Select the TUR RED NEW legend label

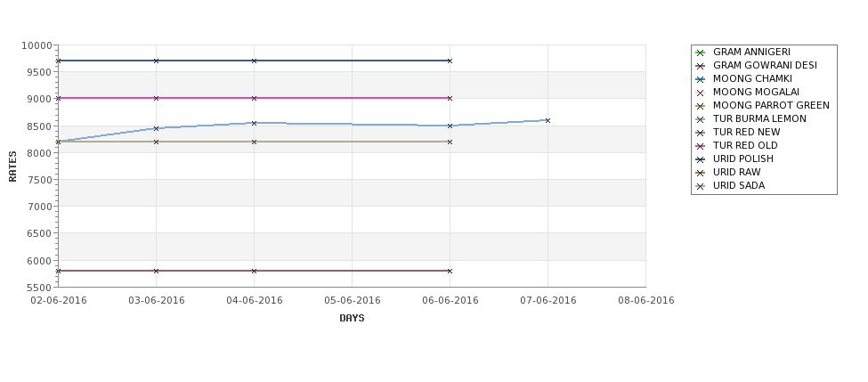click(747, 133)
